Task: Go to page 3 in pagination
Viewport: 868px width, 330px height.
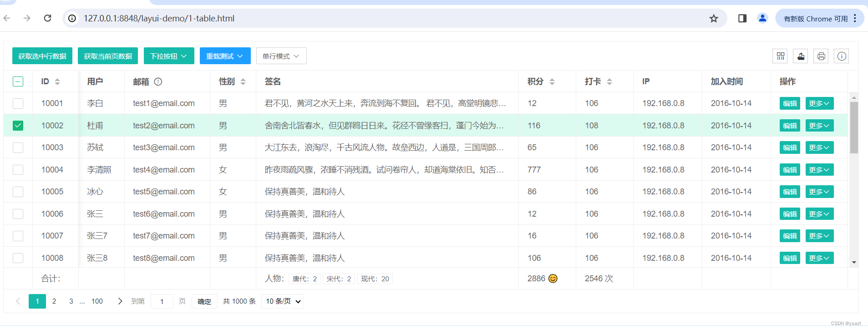Action: [71, 301]
